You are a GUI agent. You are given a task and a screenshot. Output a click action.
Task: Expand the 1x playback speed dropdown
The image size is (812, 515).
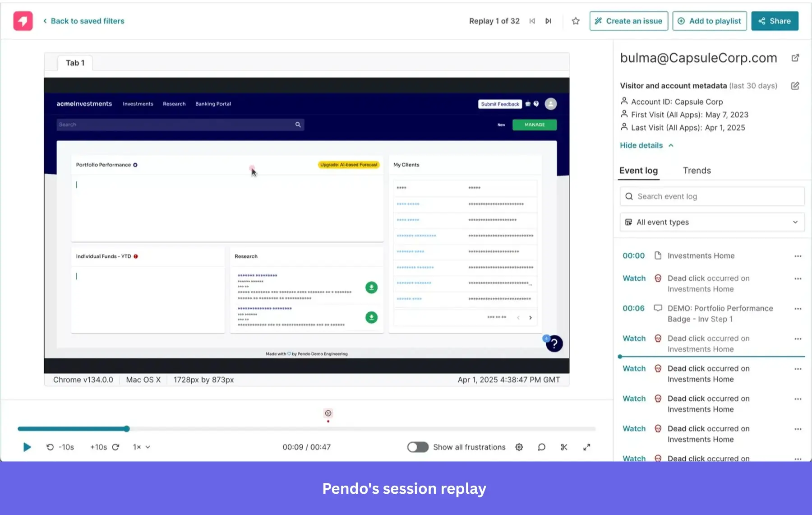(140, 447)
